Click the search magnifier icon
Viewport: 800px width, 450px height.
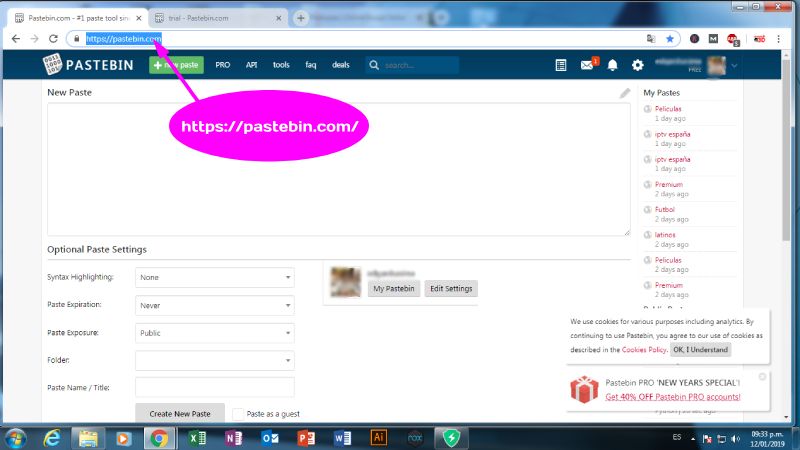tap(374, 65)
